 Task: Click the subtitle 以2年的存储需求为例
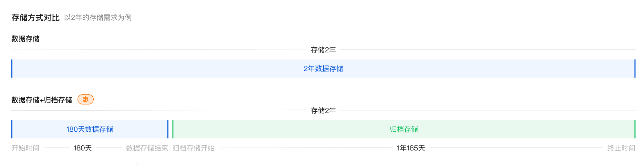[x=98, y=17]
